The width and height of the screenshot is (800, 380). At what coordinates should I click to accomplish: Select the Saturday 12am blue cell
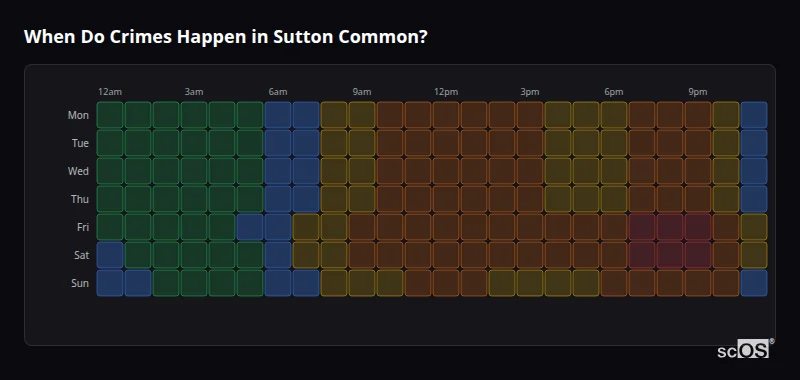110,255
